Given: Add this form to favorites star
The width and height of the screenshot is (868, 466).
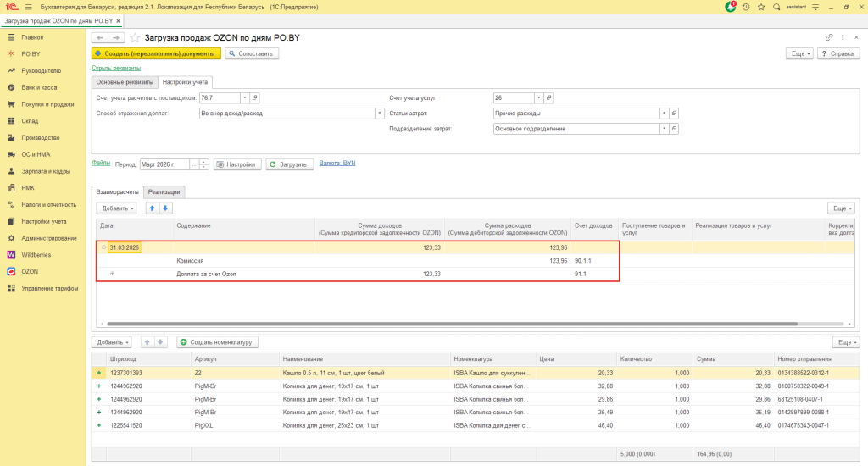Looking at the screenshot, I should [x=135, y=37].
